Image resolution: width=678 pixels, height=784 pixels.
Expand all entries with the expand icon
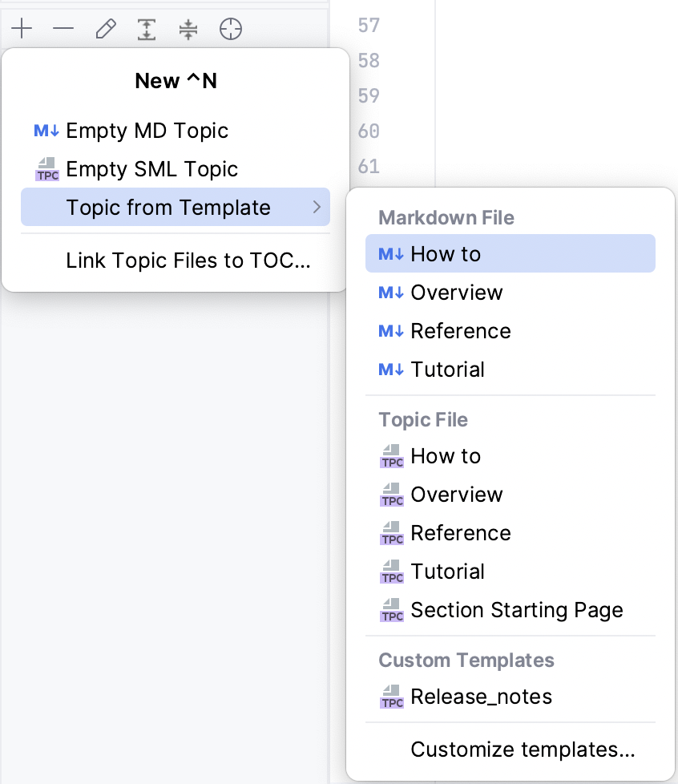tap(147, 29)
